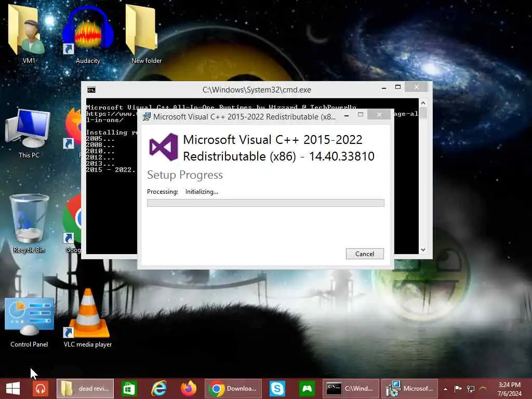
Task: Open the Control Panel desktop icon
Action: pyautogui.click(x=29, y=322)
